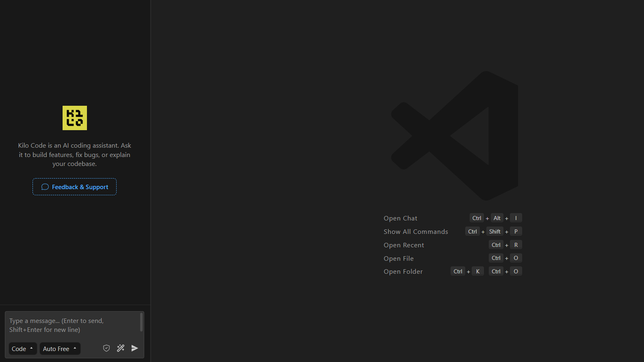Click the "Open Folder" shortcut label
Screen dimensions: 644x362
coord(403,272)
